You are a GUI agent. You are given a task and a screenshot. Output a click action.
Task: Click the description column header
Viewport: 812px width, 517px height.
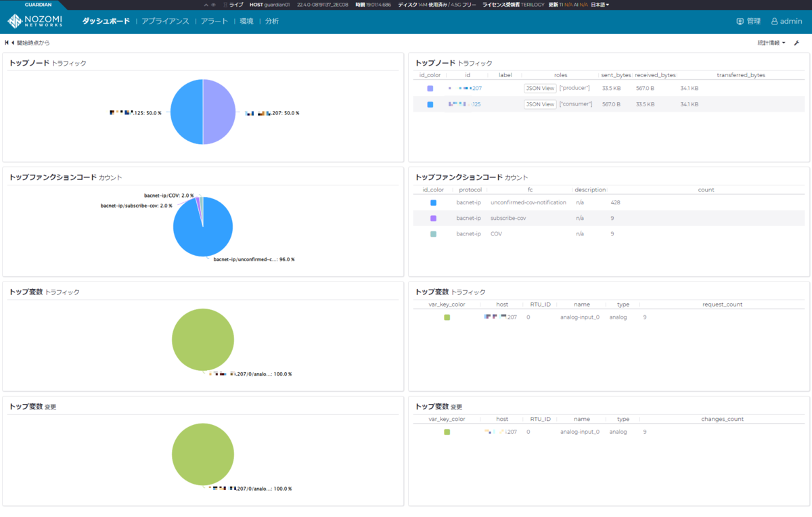(x=590, y=189)
